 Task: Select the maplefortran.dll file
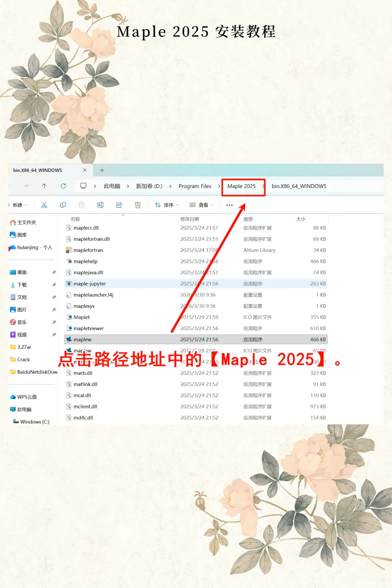196,239
